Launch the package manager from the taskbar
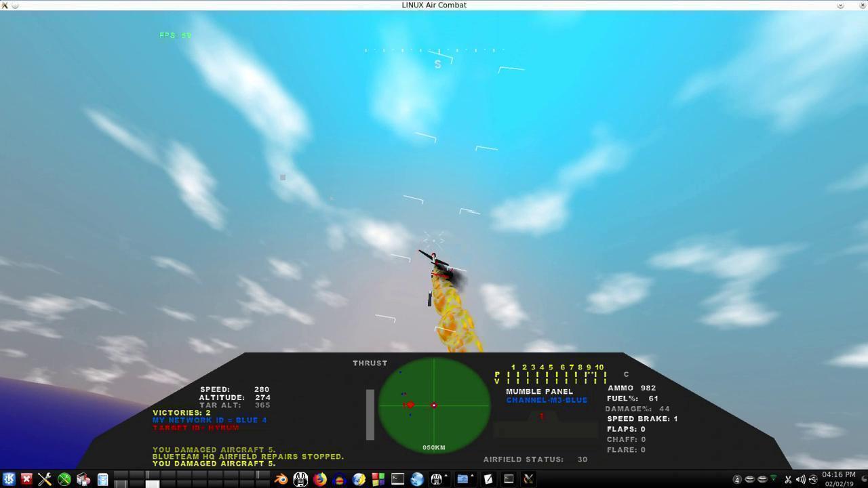The height and width of the screenshot is (488, 868). pos(83,480)
